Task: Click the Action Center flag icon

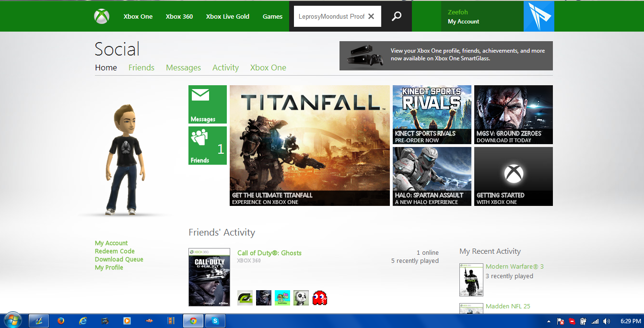Action: [x=560, y=321]
